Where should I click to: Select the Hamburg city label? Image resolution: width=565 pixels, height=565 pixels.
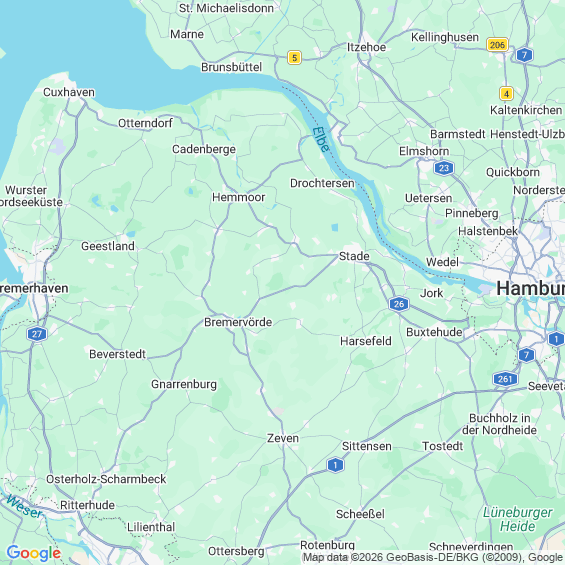[x=530, y=289]
